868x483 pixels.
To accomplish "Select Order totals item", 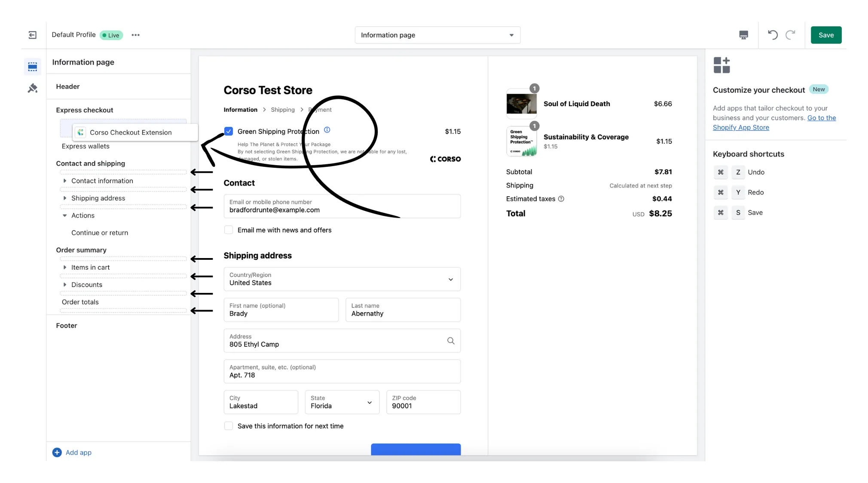I will [80, 302].
